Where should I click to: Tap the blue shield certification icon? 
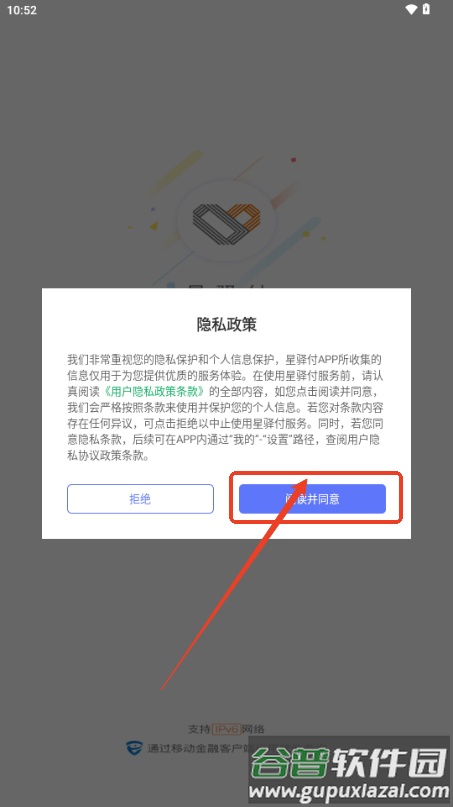[134, 748]
